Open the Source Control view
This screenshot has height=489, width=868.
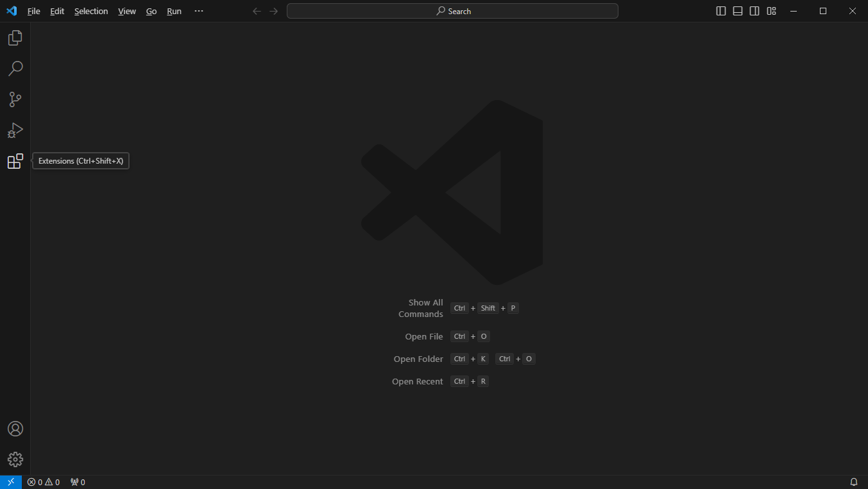click(15, 99)
